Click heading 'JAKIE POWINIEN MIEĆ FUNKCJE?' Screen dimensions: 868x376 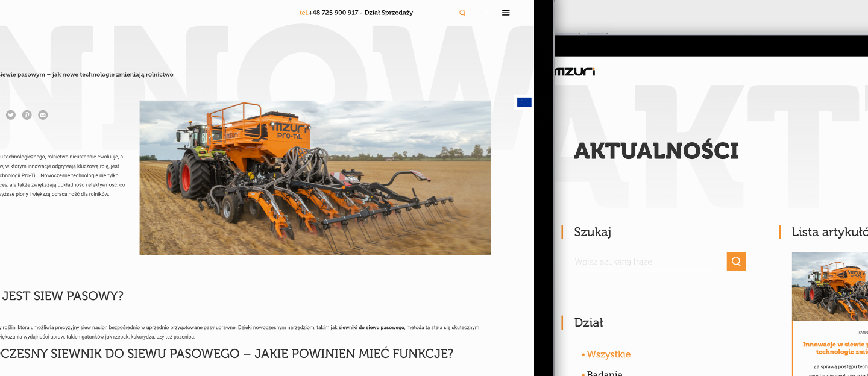coord(354,354)
